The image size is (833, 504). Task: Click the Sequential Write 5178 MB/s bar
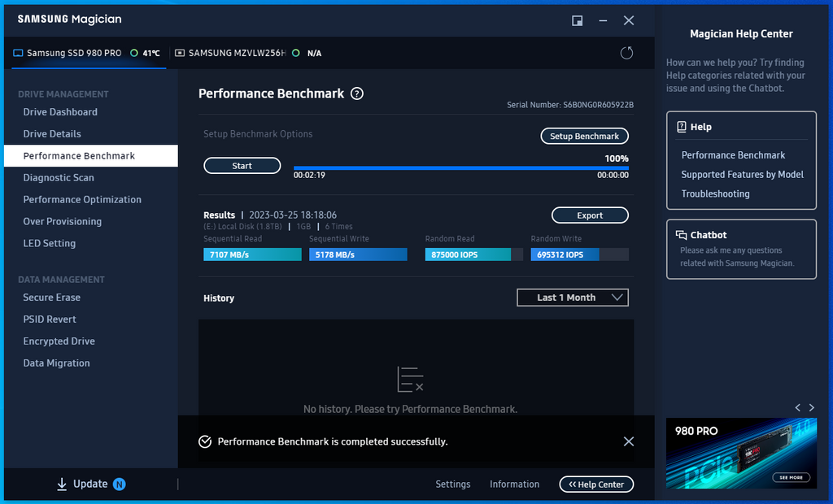click(x=358, y=254)
